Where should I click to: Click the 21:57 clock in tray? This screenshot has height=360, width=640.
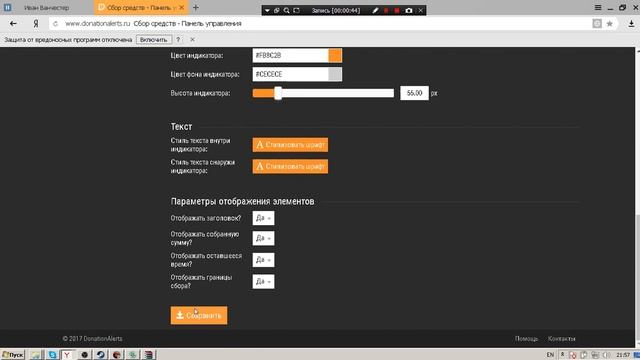tap(623, 355)
